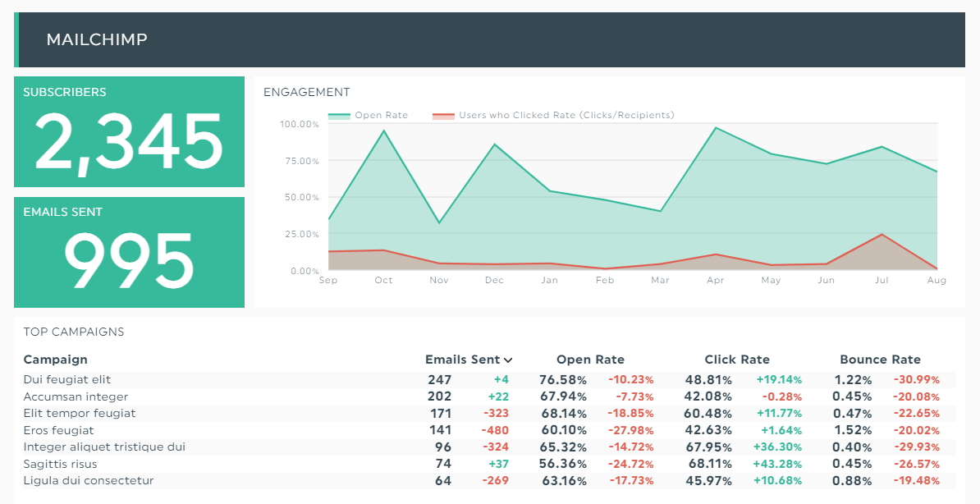
Task: Sort by the Open Rate column header
Action: coord(590,360)
